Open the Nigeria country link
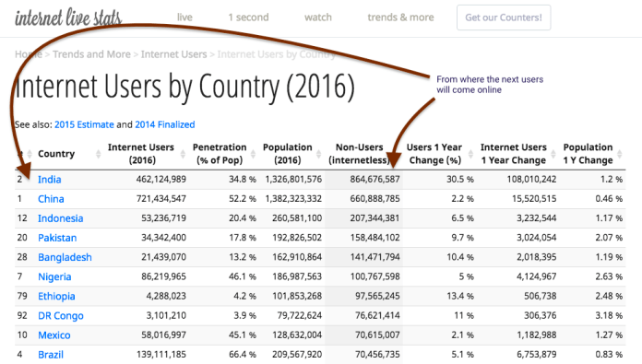 point(54,276)
